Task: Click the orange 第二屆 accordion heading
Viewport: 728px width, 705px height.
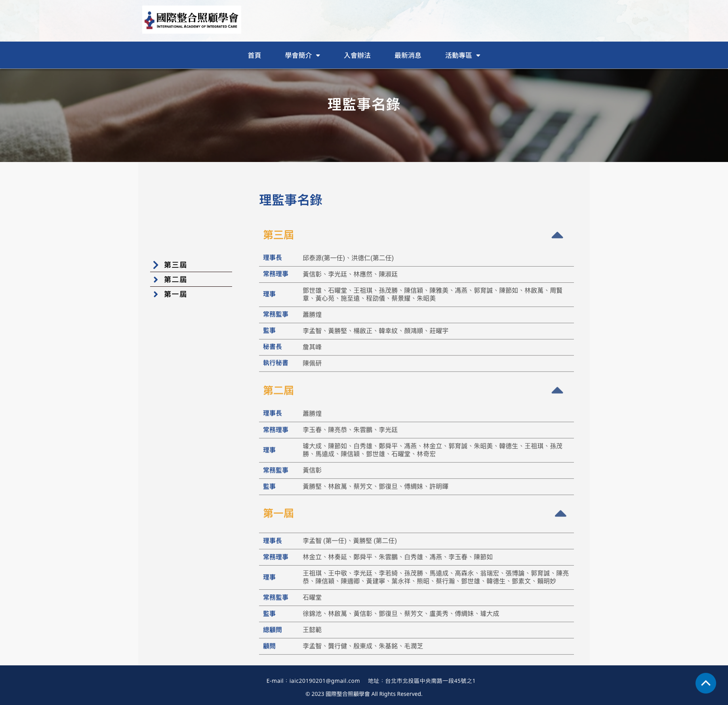Action: coord(278,391)
